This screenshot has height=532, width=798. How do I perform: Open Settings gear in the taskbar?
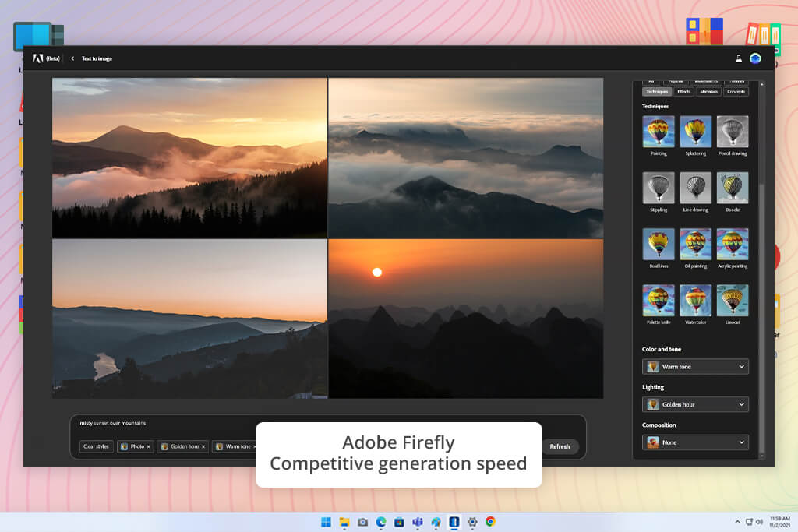coord(472,522)
